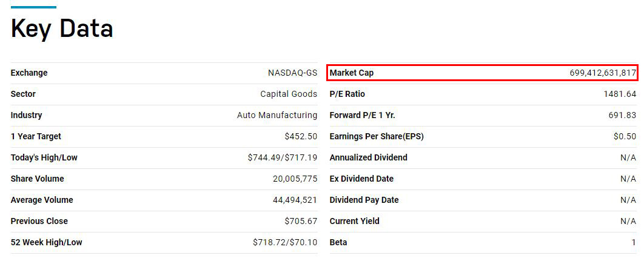The width and height of the screenshot is (644, 264).
Task: Click the Today's High/Low label
Action: [44, 157]
